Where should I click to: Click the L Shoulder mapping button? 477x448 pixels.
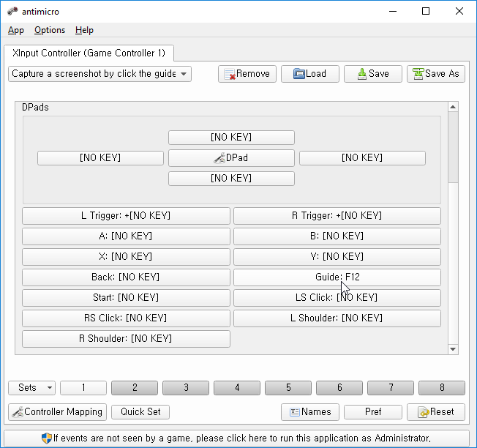(337, 318)
